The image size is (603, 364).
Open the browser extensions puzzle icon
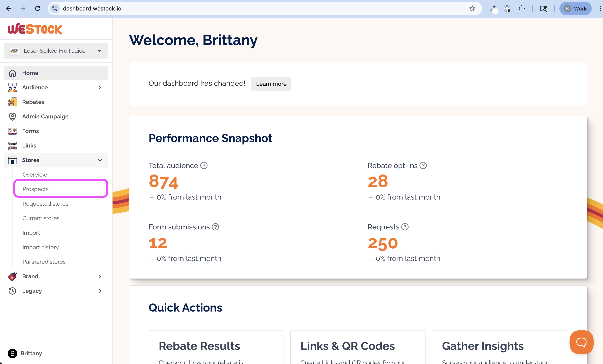coord(522,8)
